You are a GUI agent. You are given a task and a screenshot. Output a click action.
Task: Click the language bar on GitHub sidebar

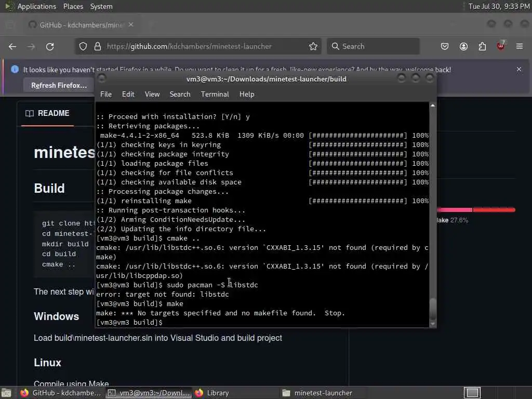tap(476, 210)
